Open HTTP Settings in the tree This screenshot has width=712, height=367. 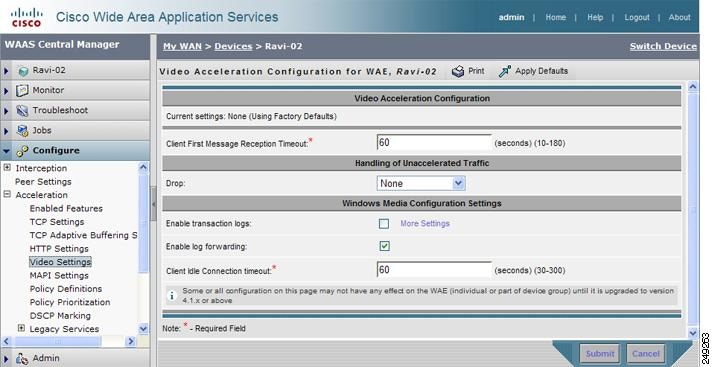59,248
